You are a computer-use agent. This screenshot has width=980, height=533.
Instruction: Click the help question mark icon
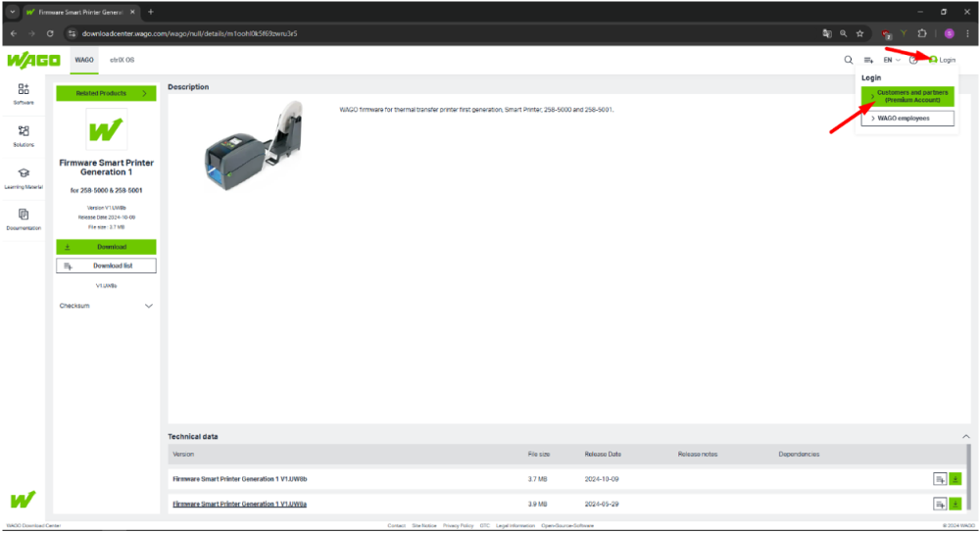tap(913, 60)
